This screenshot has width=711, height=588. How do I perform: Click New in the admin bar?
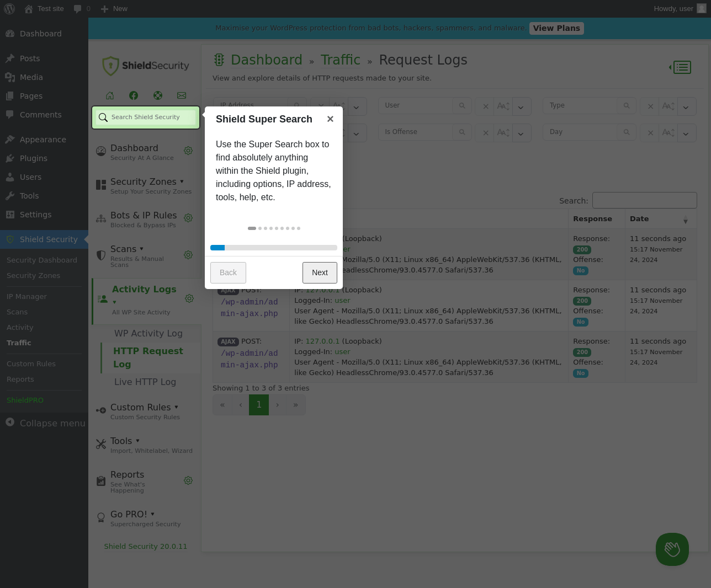114,8
